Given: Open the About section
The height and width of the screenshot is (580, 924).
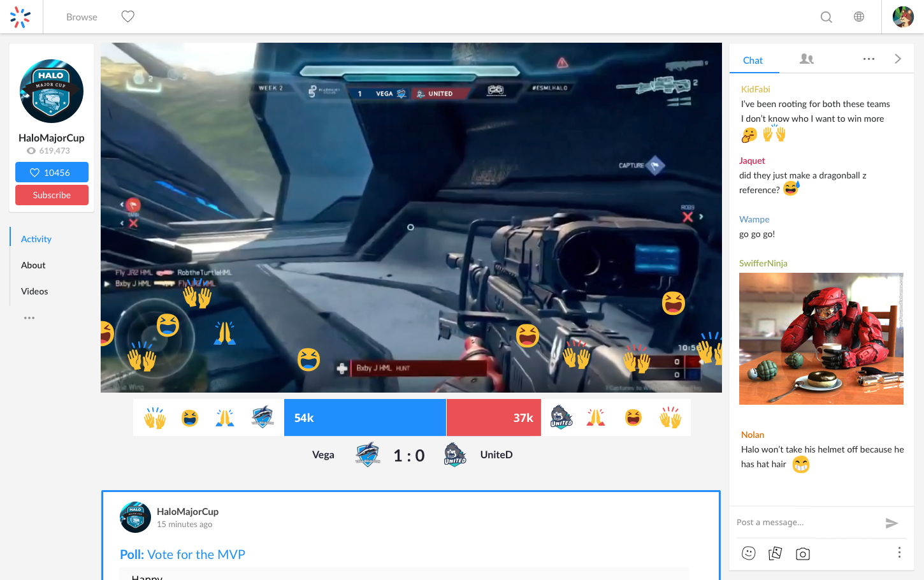Looking at the screenshot, I should [33, 265].
